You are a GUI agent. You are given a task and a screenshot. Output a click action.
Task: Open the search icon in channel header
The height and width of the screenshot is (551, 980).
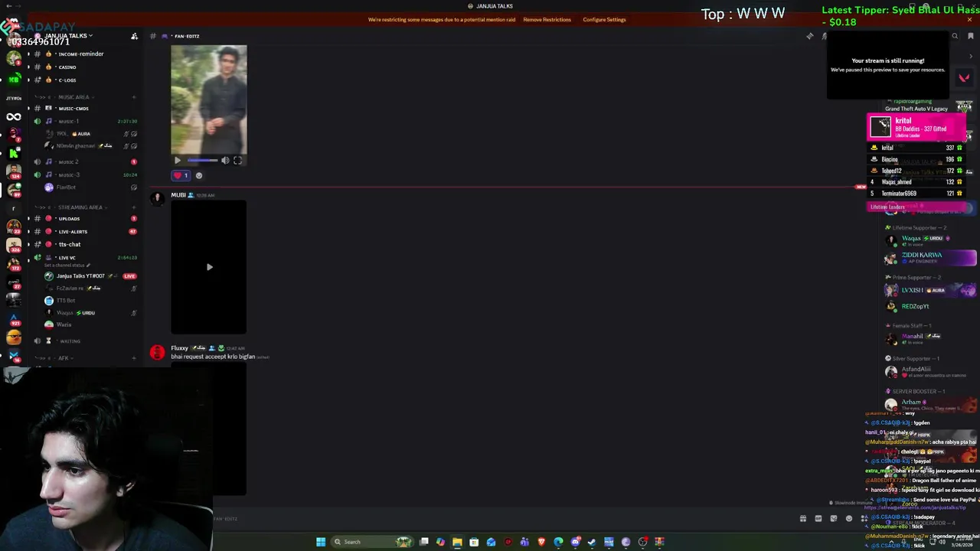(x=955, y=36)
